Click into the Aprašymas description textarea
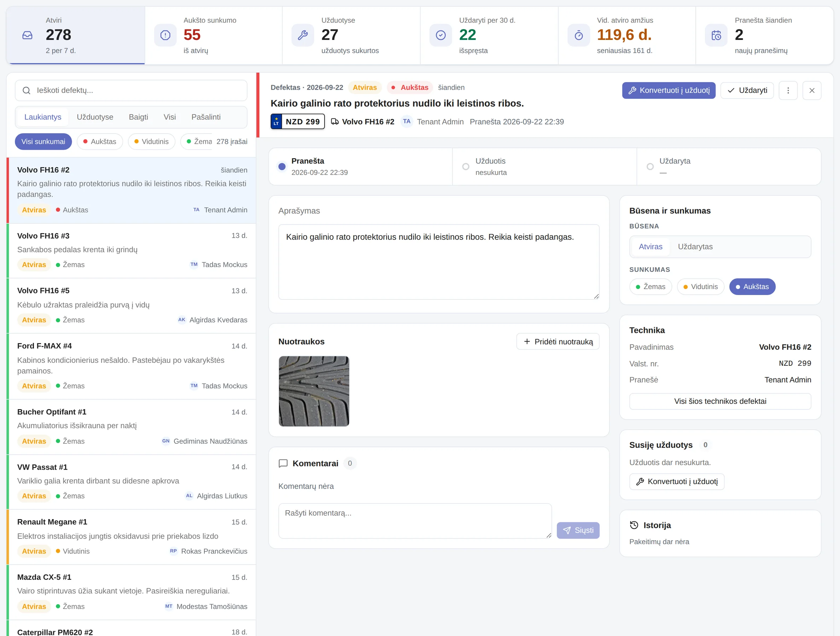Screen dimensions: 840x636 [x=439, y=262]
